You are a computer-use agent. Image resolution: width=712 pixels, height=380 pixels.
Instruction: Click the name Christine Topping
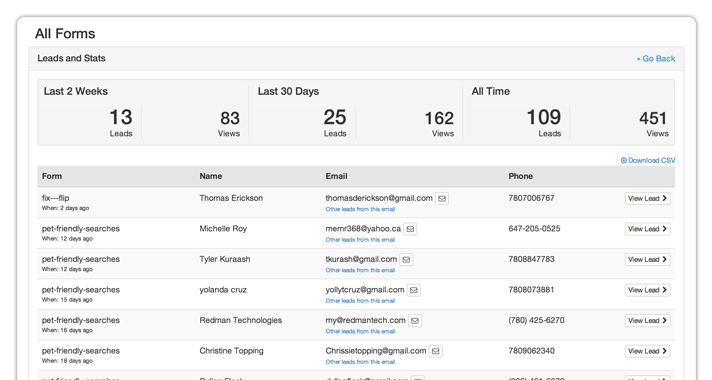click(231, 350)
